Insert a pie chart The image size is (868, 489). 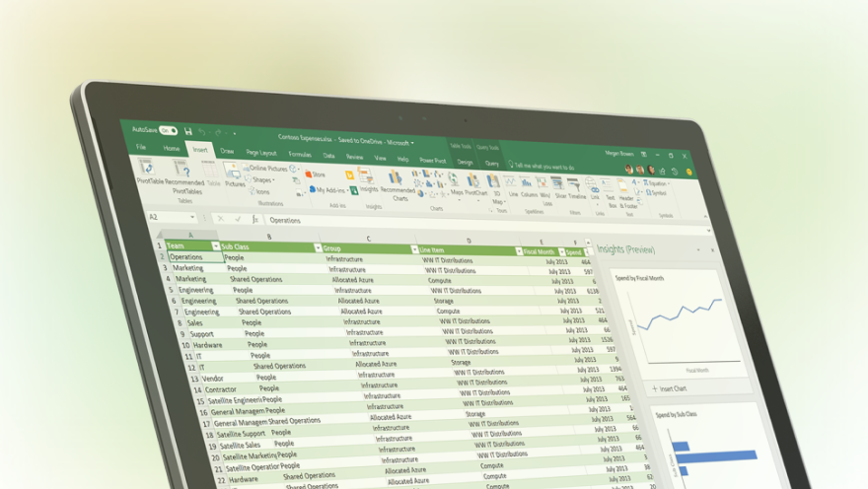pyautogui.click(x=421, y=194)
